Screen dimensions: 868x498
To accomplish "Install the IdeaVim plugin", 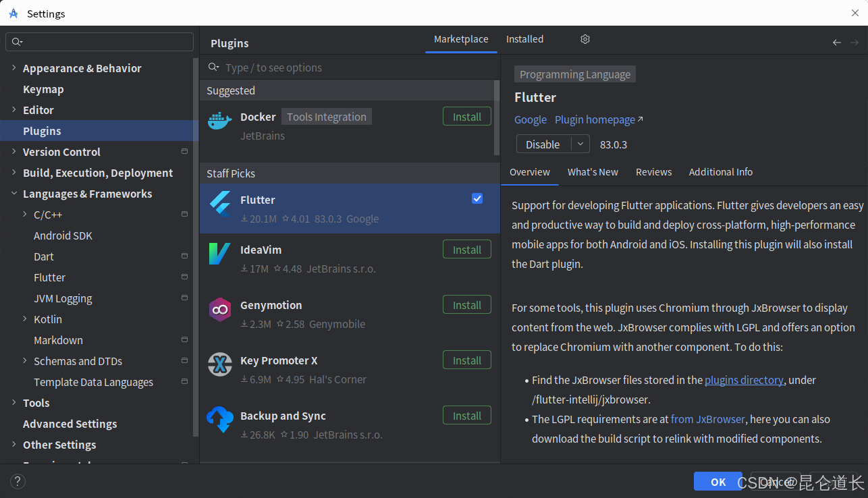I will [x=467, y=250].
